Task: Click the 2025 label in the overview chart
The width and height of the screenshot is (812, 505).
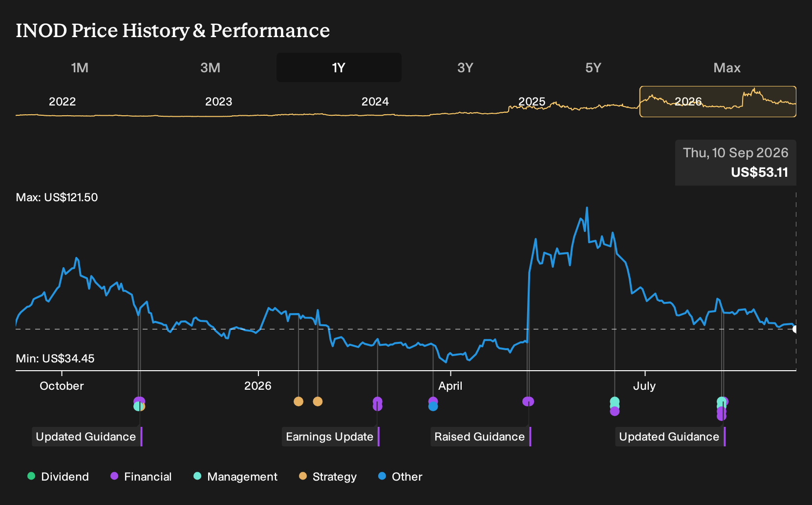Action: pos(532,102)
